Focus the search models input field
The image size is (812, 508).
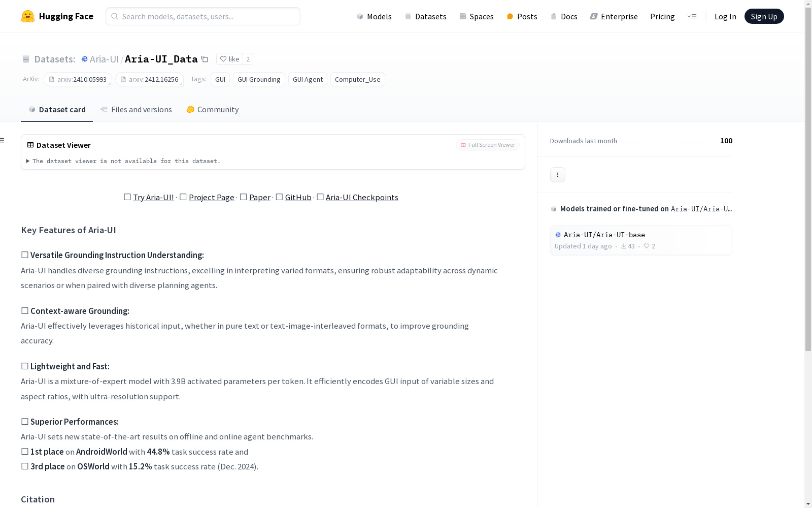203,16
